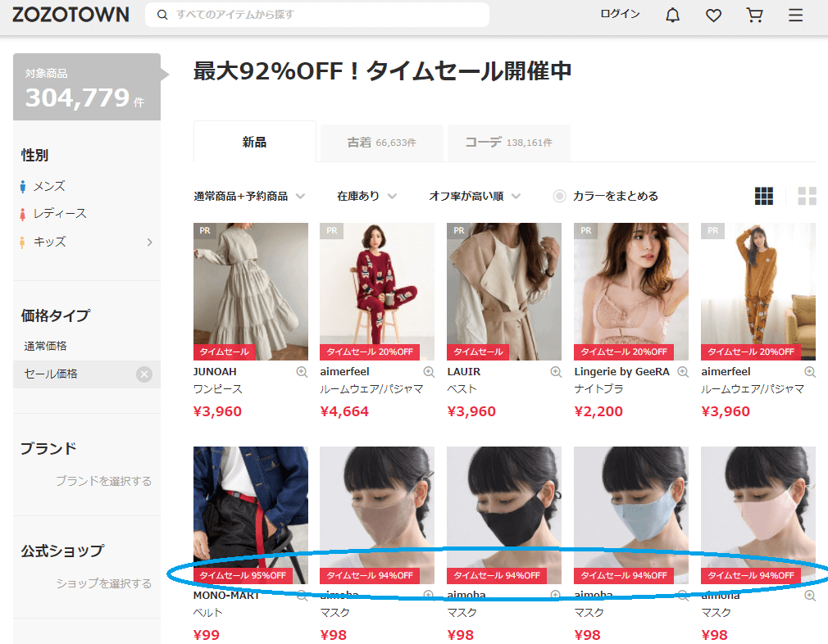Filter by レディース gender
The width and height of the screenshot is (828, 644).
60,214
